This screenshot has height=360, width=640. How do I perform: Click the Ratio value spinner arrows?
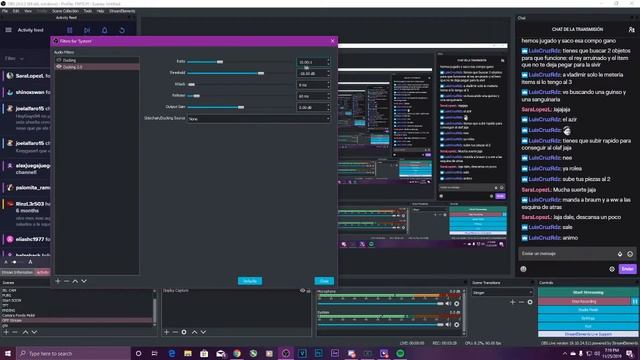pos(328,62)
